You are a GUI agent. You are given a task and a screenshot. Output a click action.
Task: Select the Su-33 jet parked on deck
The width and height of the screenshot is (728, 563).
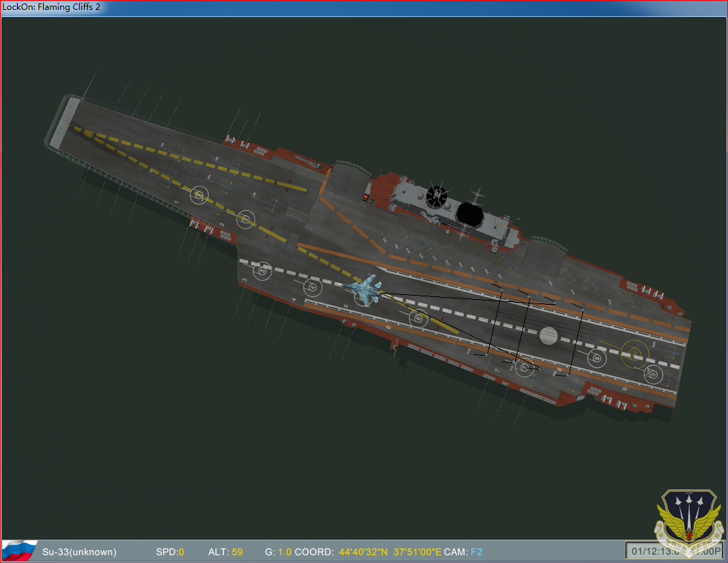363,290
